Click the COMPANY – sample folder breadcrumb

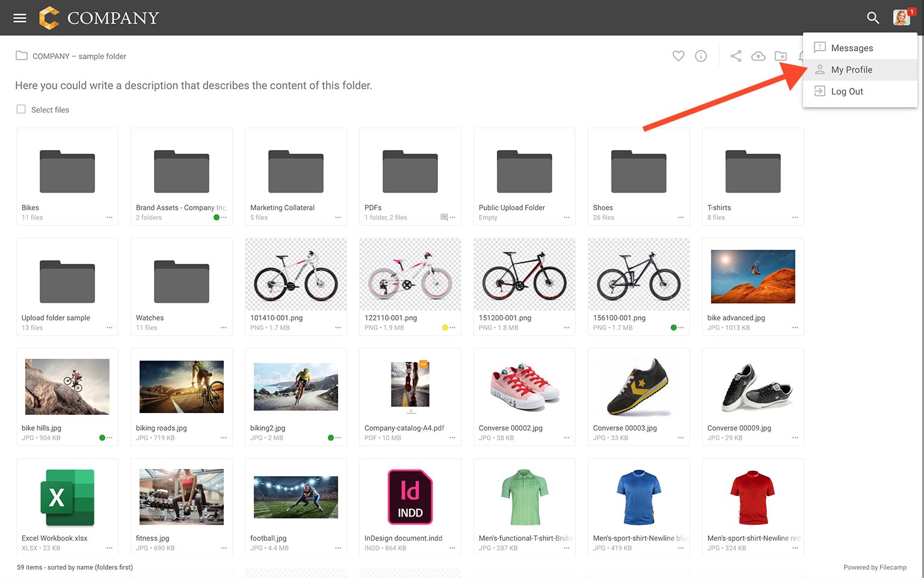tap(79, 56)
